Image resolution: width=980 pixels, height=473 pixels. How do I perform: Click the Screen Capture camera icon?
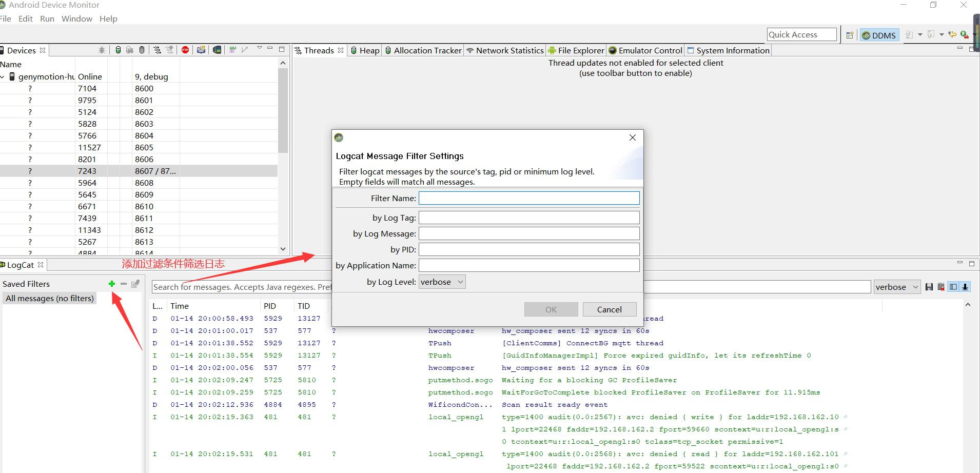[201, 50]
